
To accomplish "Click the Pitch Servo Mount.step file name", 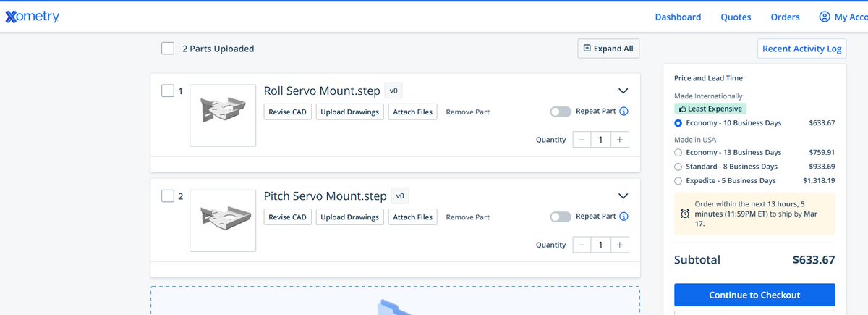I will [325, 196].
